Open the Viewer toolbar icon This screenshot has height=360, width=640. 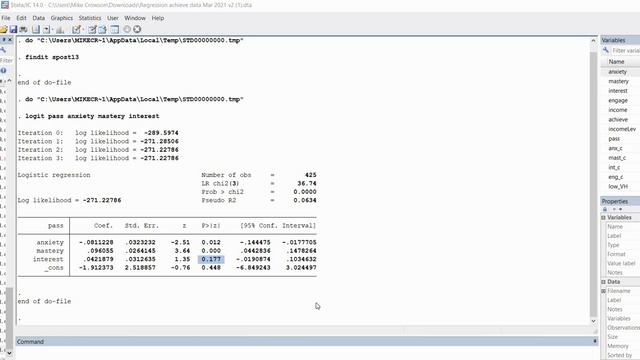click(x=47, y=29)
